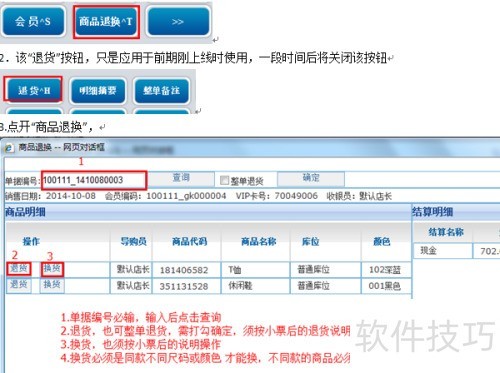
Task: Click the 会员^S button
Action: [33, 21]
